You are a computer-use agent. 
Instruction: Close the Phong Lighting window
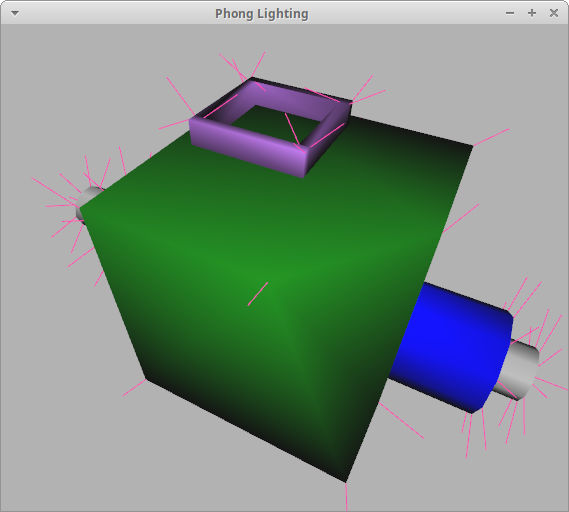554,13
